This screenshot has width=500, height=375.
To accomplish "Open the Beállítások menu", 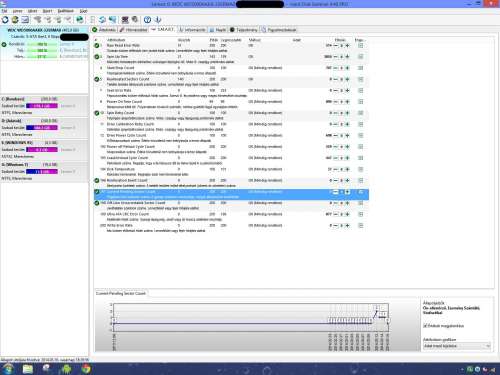I will point(65,11).
